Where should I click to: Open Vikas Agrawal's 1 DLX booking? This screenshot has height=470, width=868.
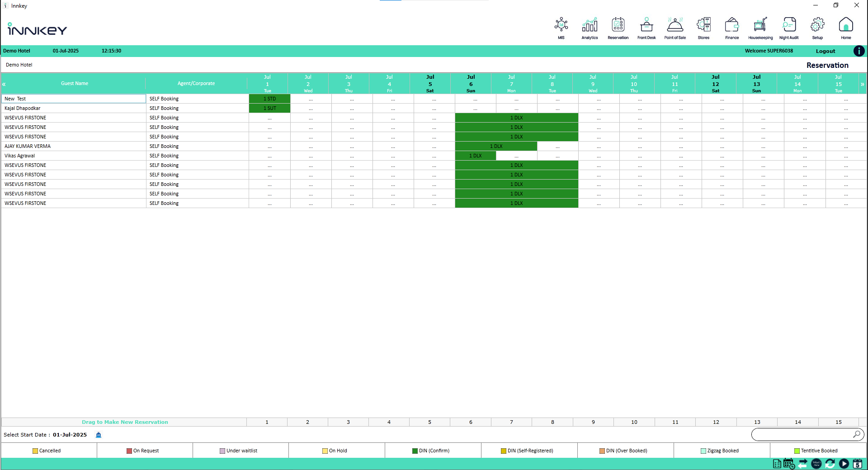coord(476,156)
